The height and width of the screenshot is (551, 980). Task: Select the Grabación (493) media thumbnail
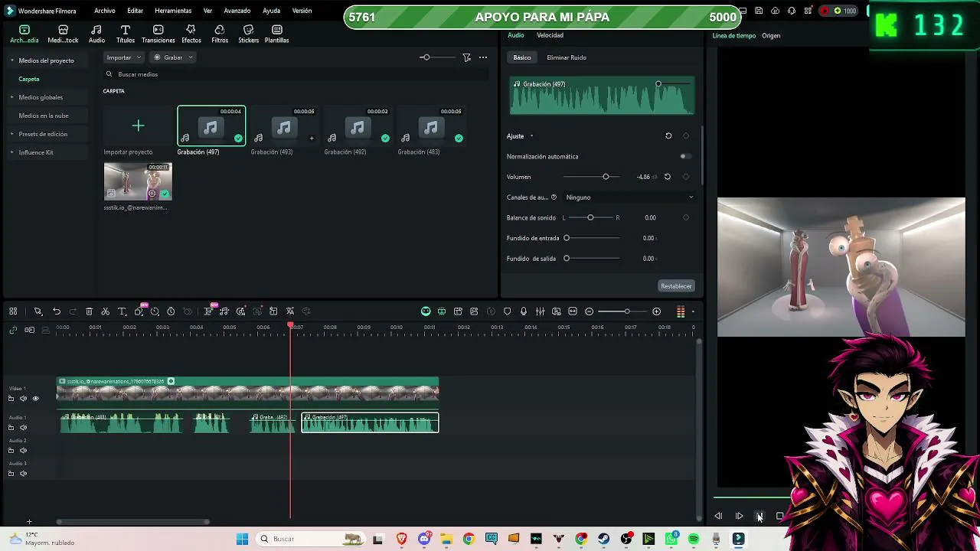point(283,126)
